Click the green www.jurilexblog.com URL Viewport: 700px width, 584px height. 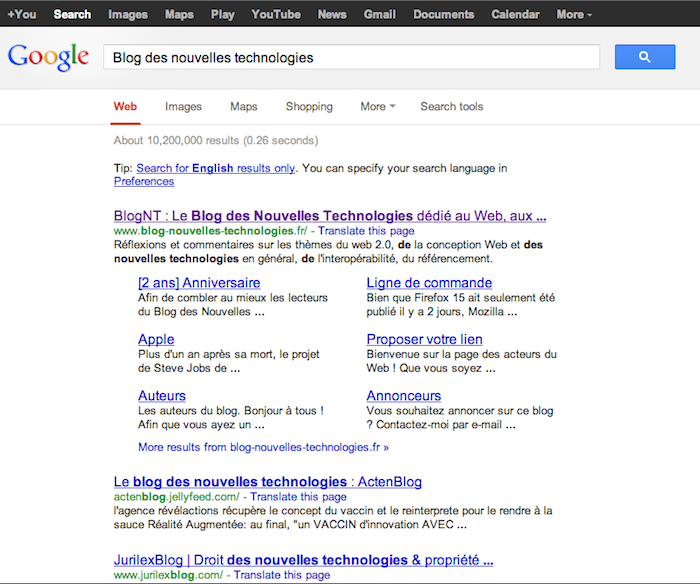pyautogui.click(x=168, y=575)
